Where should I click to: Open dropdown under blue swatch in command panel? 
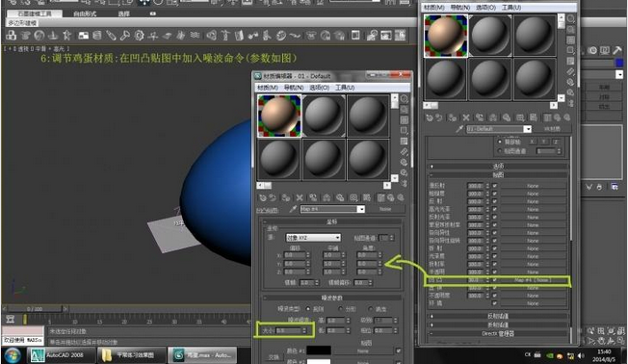tap(619, 74)
